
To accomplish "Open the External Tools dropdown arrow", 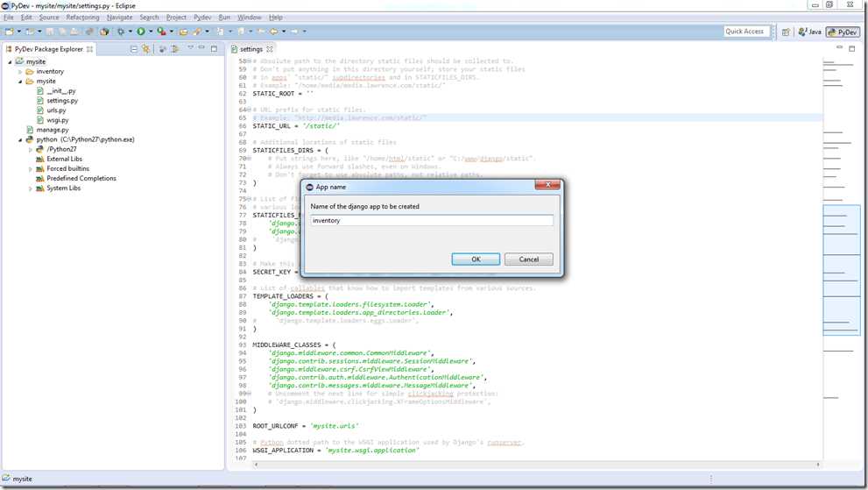I will pyautogui.click(x=172, y=32).
